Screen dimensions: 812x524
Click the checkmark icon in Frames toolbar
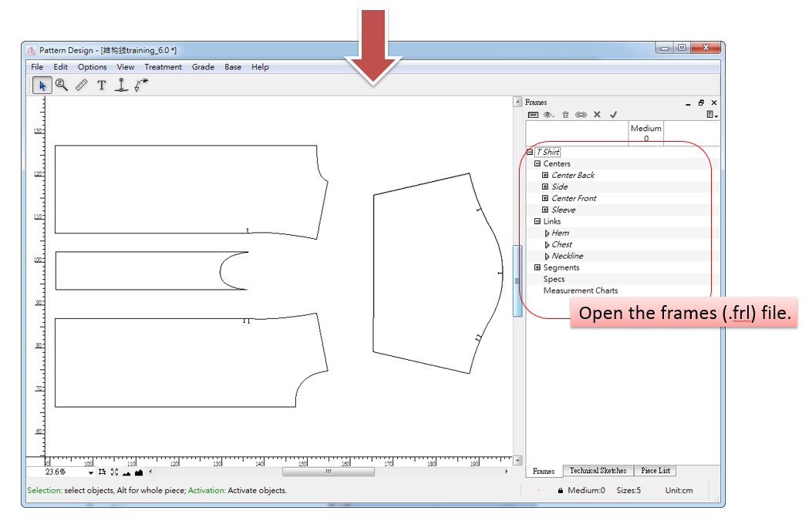[614, 115]
